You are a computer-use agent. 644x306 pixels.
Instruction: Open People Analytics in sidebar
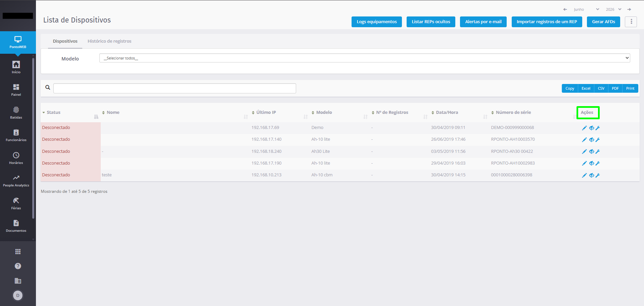coord(16,181)
